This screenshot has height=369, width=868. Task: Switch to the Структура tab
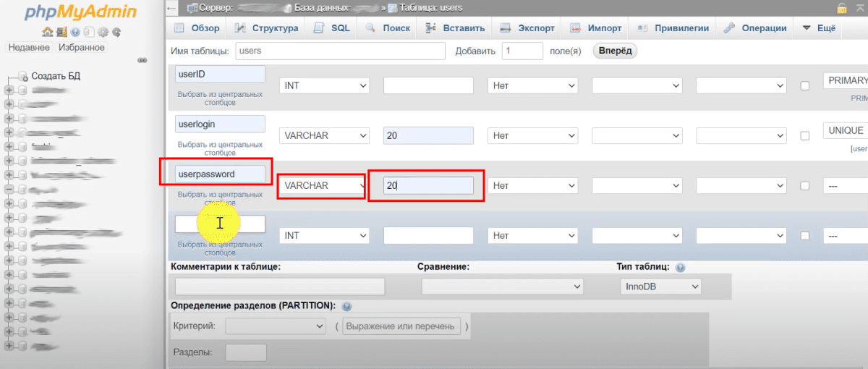[x=267, y=28]
